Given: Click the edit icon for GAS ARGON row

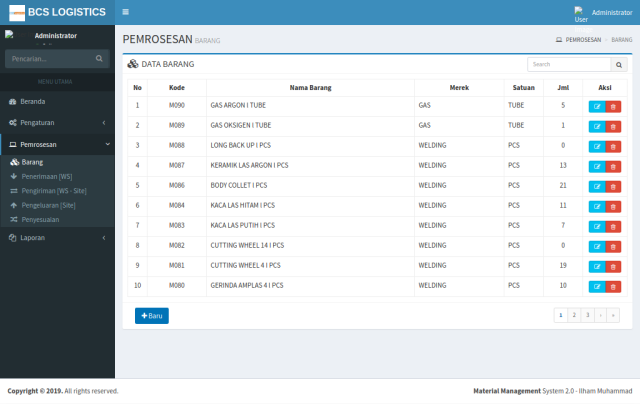Looking at the screenshot, I should tap(597, 105).
